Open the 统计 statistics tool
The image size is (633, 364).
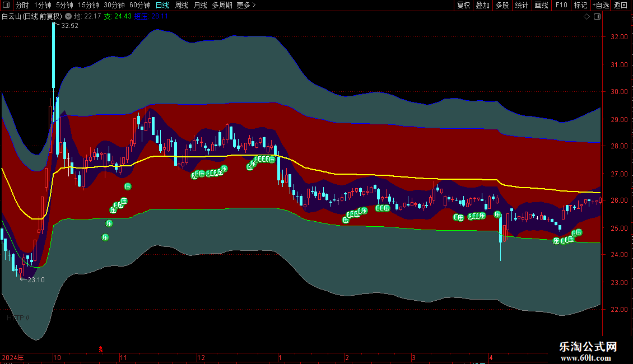(522, 5)
